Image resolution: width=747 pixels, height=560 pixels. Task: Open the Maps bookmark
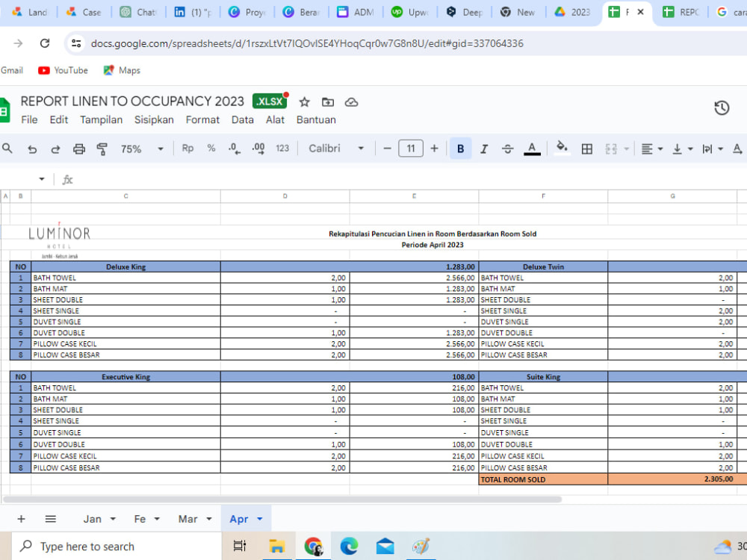(x=122, y=70)
